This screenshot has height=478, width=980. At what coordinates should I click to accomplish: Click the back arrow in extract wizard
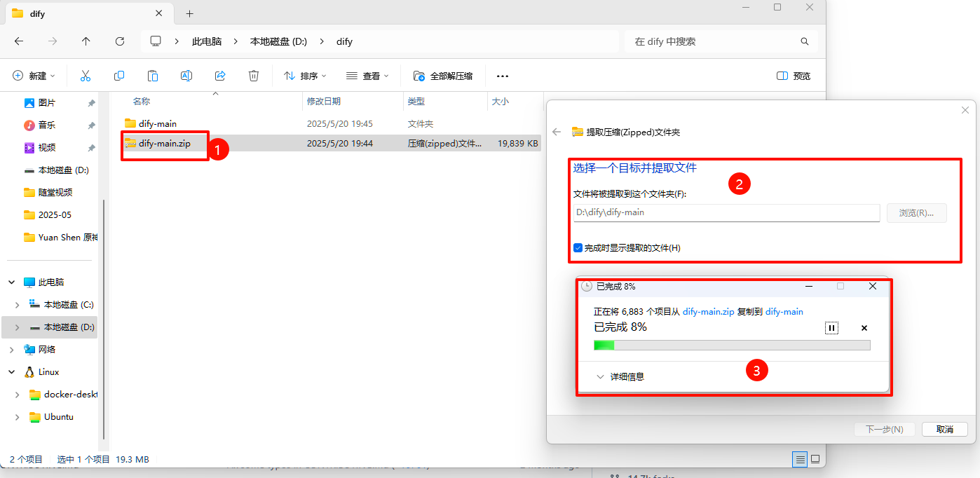point(557,132)
